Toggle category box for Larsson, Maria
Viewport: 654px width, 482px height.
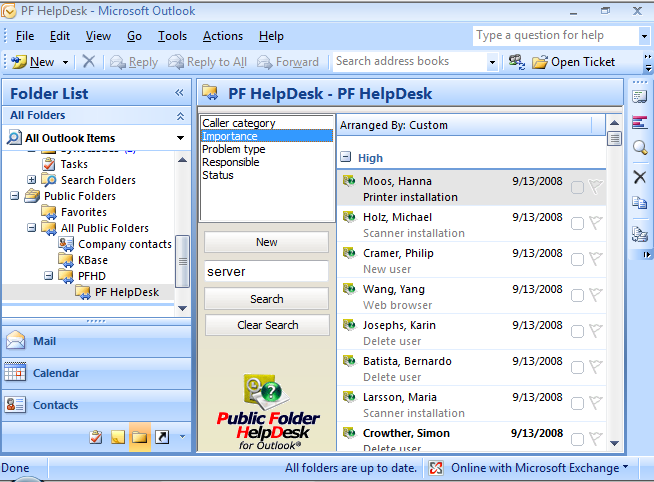[x=577, y=404]
